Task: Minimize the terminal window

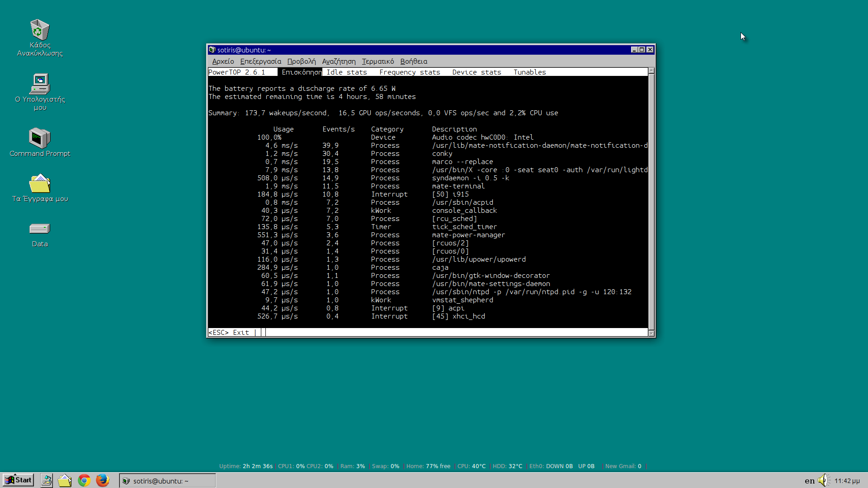Action: (x=634, y=50)
